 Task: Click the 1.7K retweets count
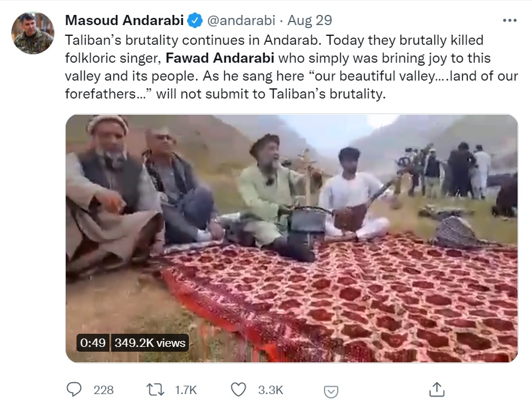tap(186, 390)
